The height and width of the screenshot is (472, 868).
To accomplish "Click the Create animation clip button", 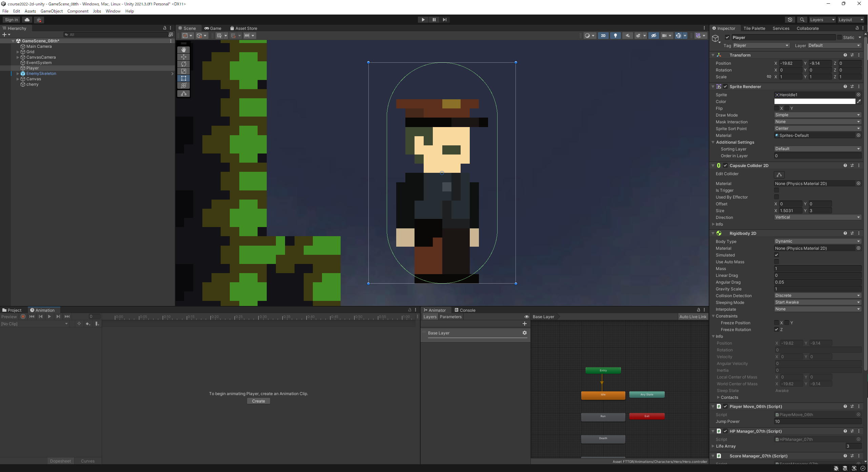I will pos(259,401).
